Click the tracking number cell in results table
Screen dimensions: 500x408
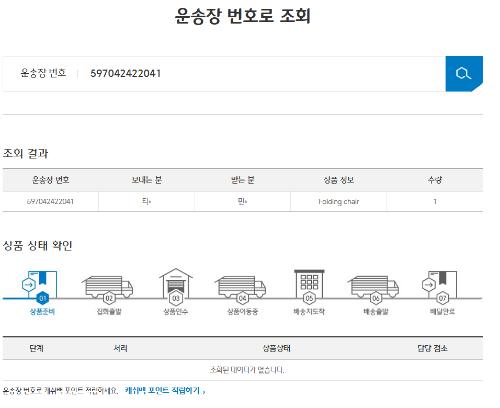[x=50, y=201]
